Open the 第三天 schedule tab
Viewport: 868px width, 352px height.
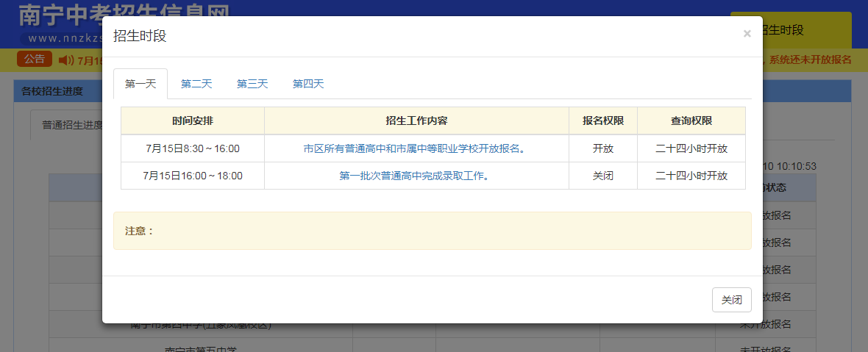click(252, 84)
